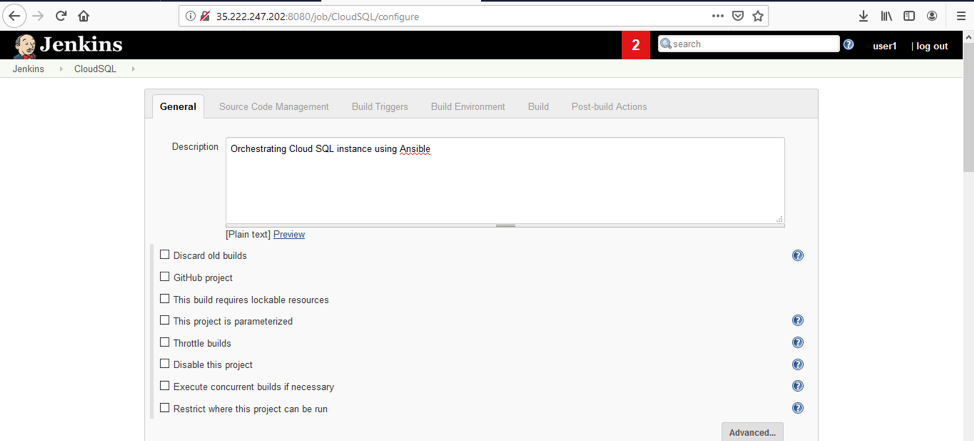Open the search box help icon
The image size is (974, 441).
[849, 44]
